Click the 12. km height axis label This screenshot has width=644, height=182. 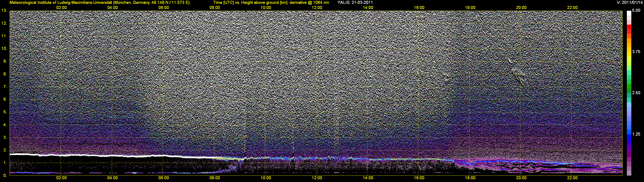[x=4, y=23]
